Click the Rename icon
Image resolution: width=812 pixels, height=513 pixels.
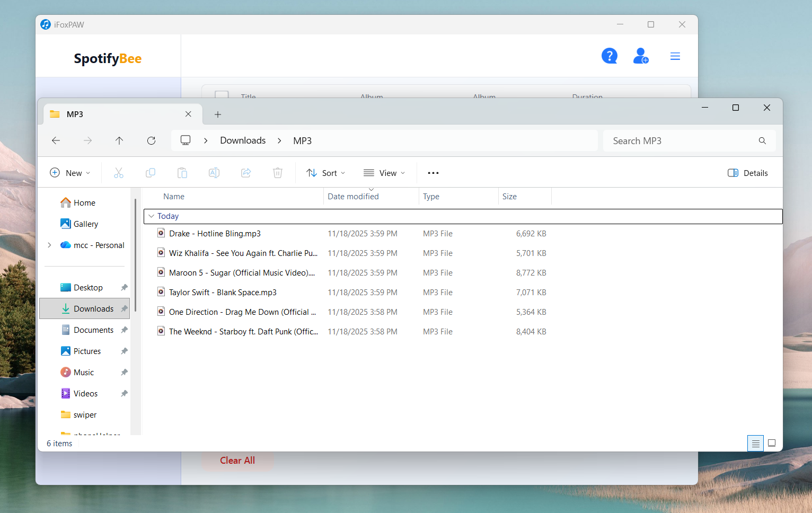214,172
